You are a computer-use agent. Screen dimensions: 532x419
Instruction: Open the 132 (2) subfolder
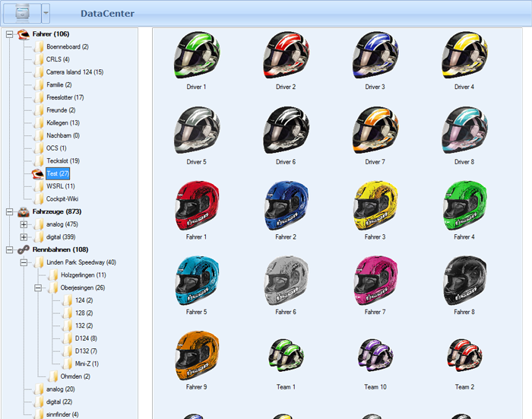coord(84,325)
